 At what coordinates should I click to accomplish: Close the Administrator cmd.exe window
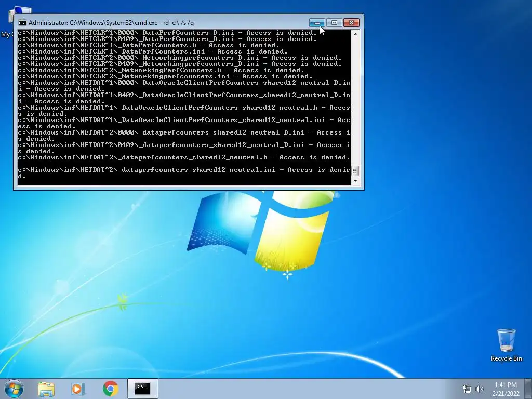coord(352,22)
